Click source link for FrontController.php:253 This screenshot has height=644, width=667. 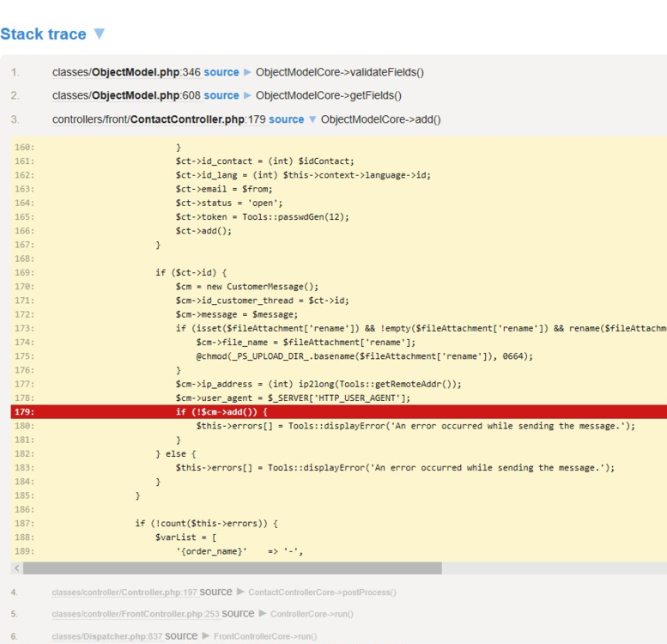(238, 614)
